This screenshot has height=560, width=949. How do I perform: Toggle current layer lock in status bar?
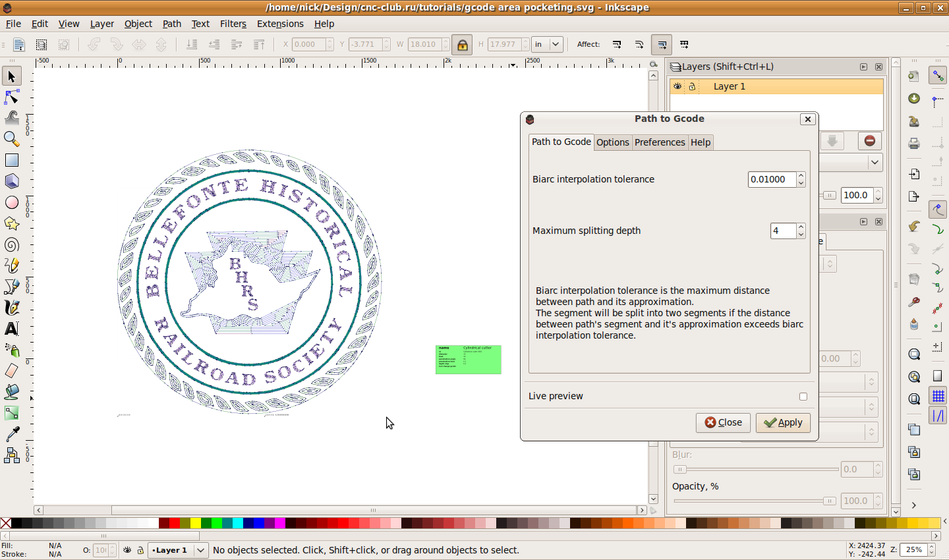click(x=140, y=550)
